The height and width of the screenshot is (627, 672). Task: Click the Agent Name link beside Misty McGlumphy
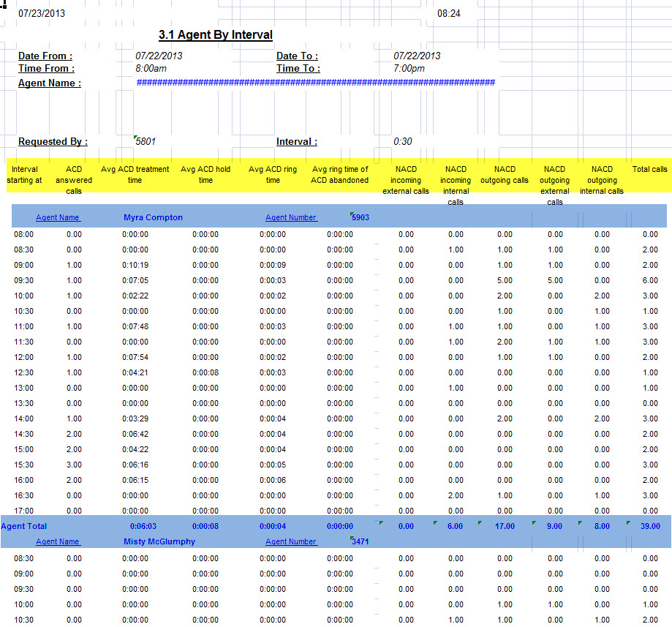[58, 542]
